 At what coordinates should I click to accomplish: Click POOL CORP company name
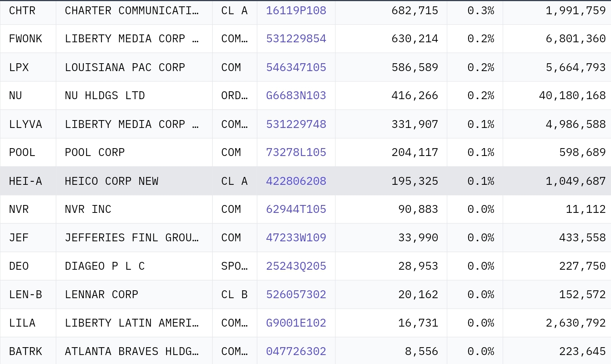pyautogui.click(x=95, y=152)
